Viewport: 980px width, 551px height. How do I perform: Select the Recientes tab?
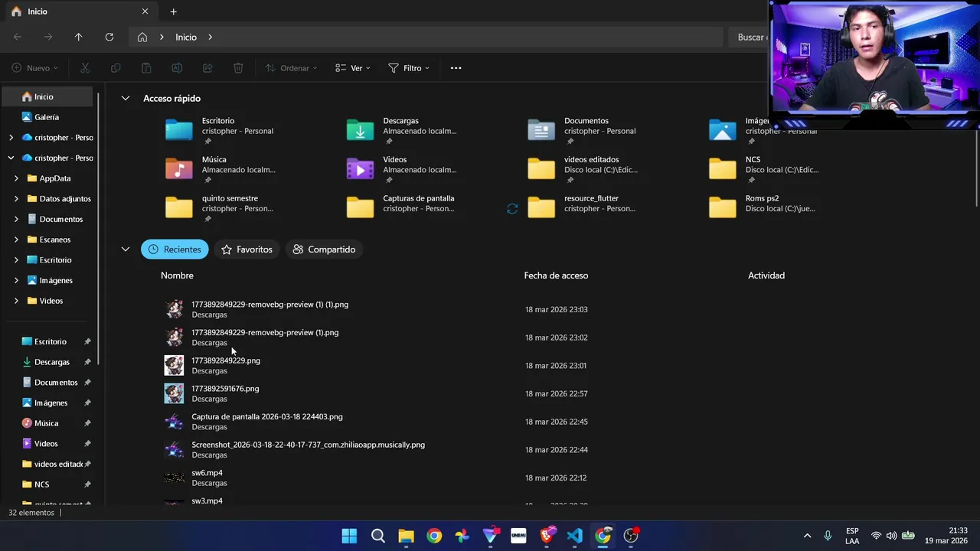click(175, 249)
